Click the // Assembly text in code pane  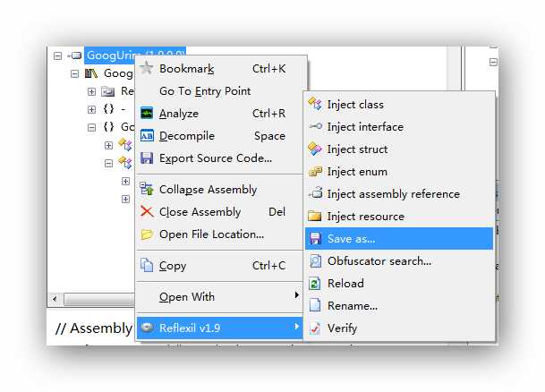point(94,328)
